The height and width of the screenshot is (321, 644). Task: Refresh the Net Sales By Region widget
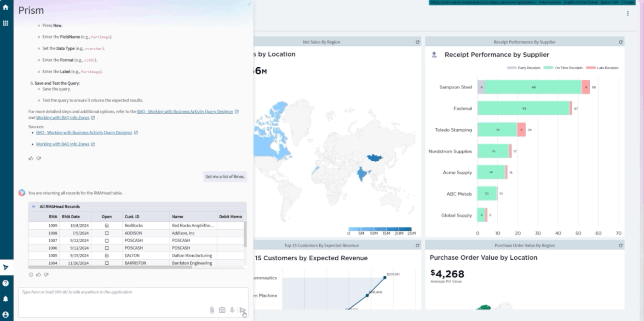tap(417, 42)
